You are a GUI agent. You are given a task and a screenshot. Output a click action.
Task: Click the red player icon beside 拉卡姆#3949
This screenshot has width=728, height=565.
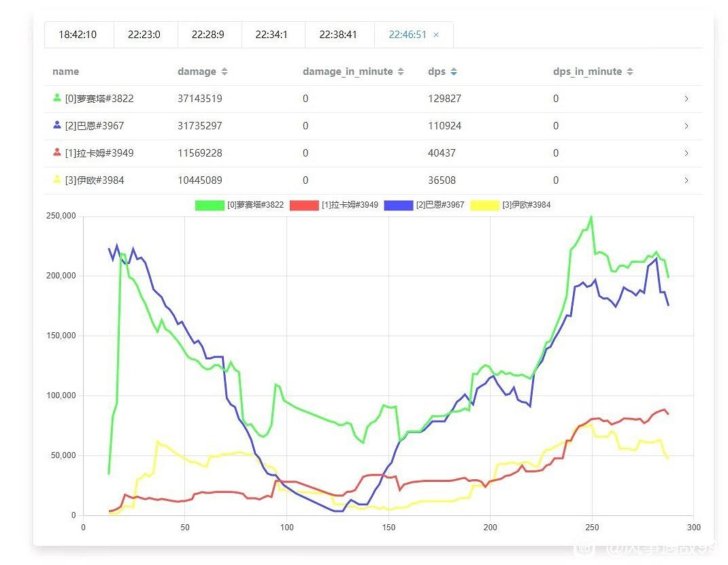click(57, 152)
